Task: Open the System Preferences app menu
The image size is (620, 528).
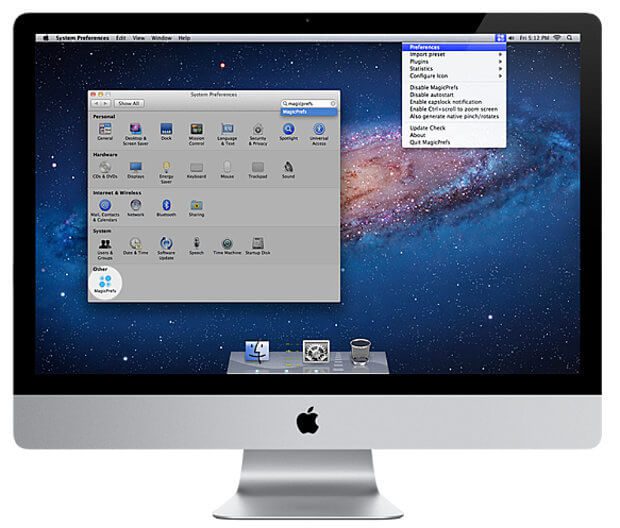Action: coord(82,38)
